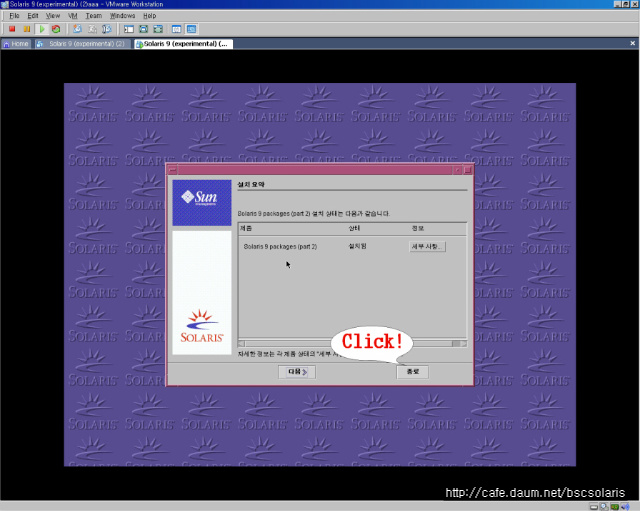Viewport: 640px width, 511px height.
Task: Click the 상태 column header
Action: (x=354, y=228)
